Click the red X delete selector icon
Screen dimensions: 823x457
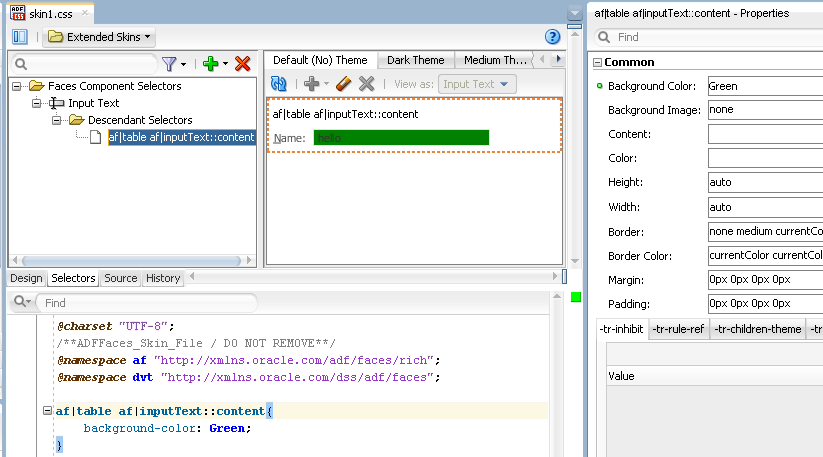coord(242,64)
